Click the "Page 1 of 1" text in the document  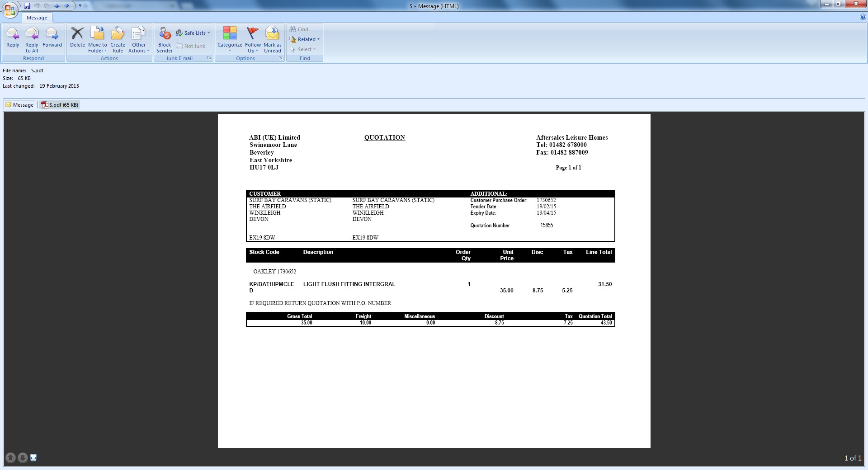pos(568,168)
